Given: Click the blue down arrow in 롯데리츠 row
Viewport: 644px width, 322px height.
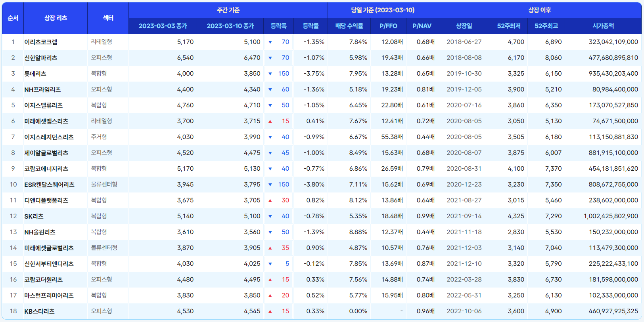Looking at the screenshot, I should coord(270,74).
